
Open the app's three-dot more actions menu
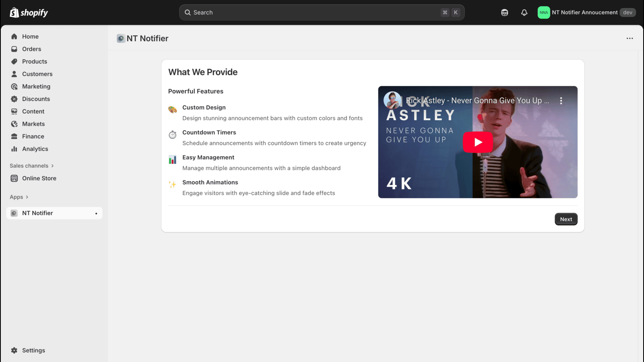click(x=630, y=38)
